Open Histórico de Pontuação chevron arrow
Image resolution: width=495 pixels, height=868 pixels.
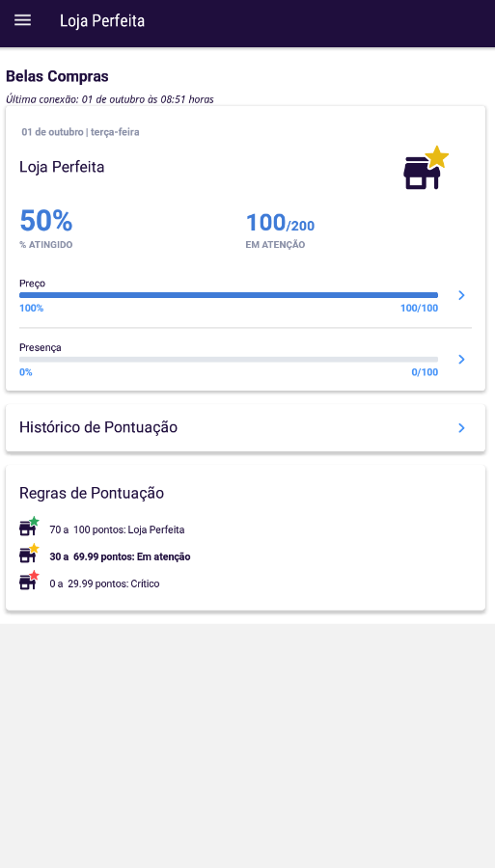coord(462,428)
